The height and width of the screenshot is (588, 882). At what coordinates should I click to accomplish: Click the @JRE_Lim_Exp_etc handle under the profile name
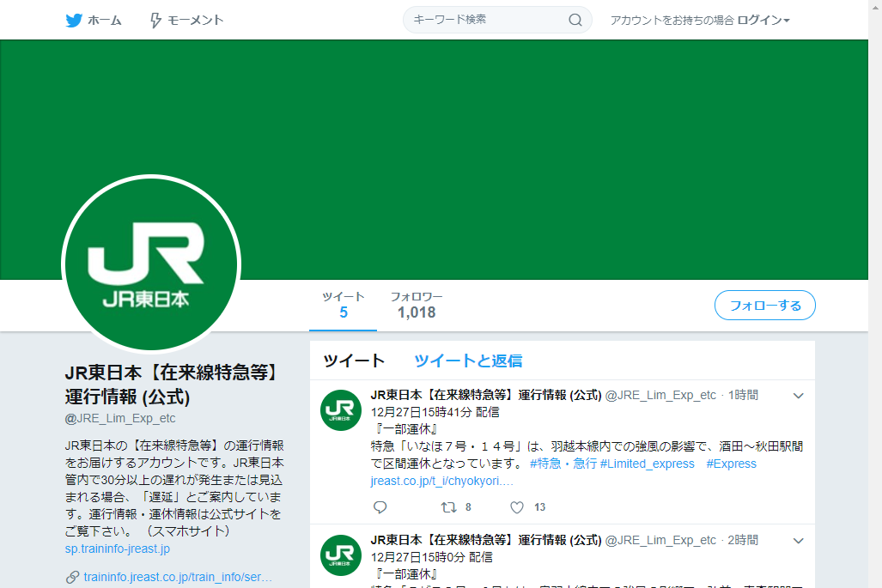[120, 418]
